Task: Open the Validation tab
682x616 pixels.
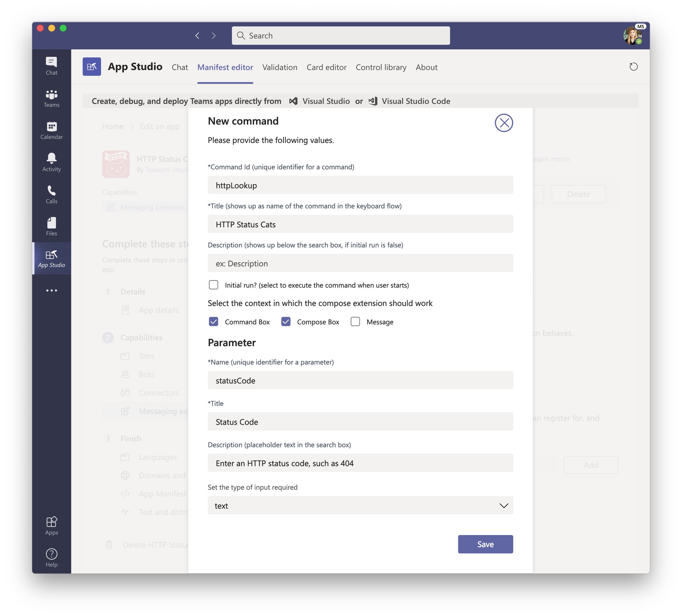Action: click(x=280, y=67)
